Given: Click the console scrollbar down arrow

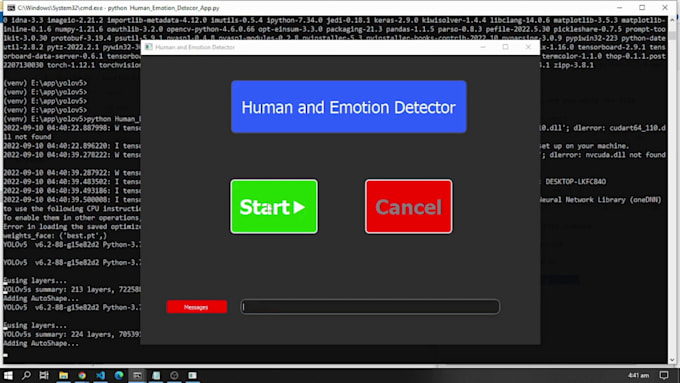Looking at the screenshot, I should 672,360.
